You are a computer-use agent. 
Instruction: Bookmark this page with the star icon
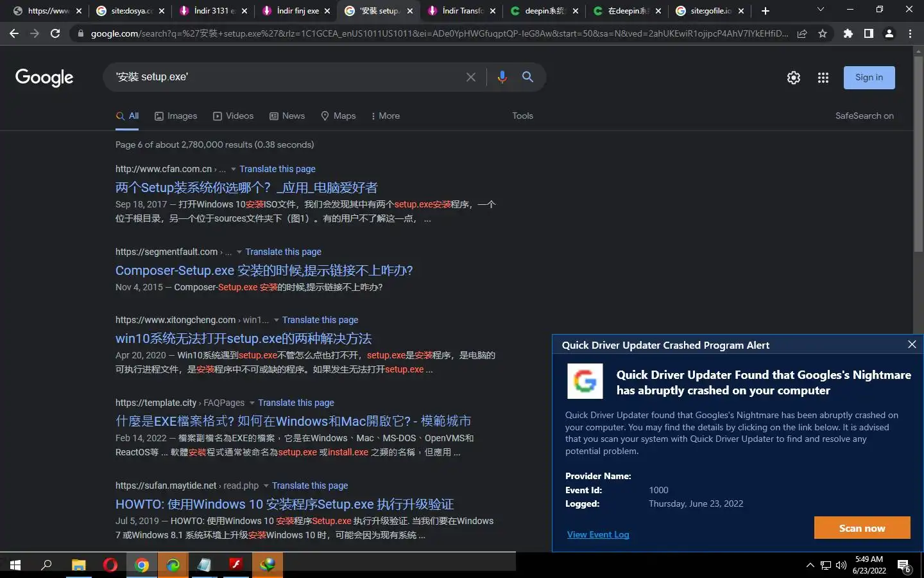click(x=823, y=33)
